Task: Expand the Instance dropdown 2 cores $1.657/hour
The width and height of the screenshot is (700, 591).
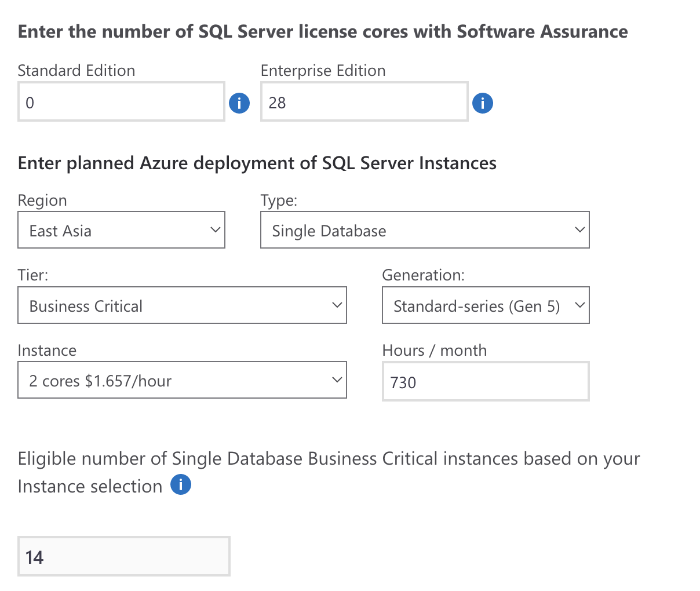Action: point(182,380)
